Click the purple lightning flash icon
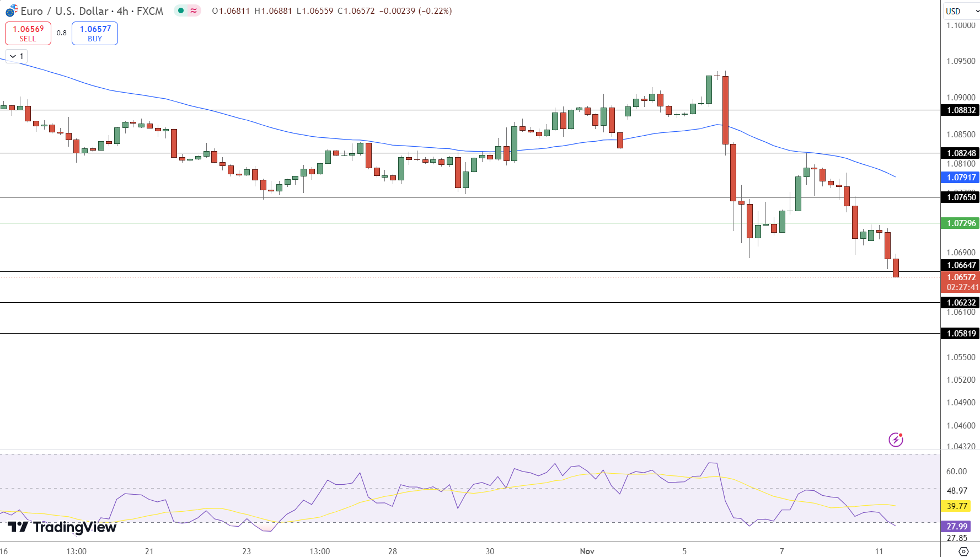The width and height of the screenshot is (980, 557). tap(896, 440)
